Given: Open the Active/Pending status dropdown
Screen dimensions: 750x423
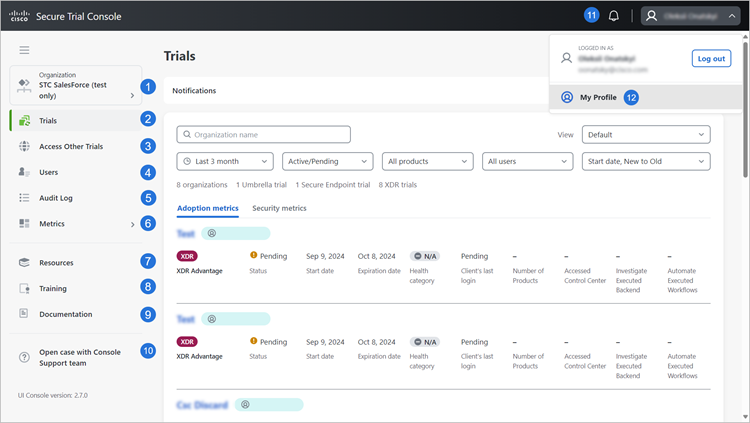Looking at the screenshot, I should [328, 161].
